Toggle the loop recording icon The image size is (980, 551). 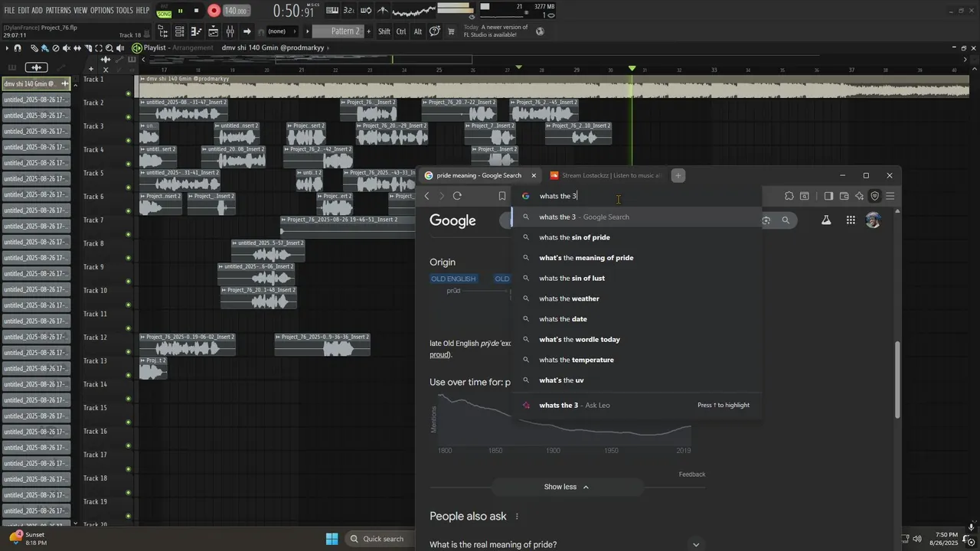pos(366,11)
